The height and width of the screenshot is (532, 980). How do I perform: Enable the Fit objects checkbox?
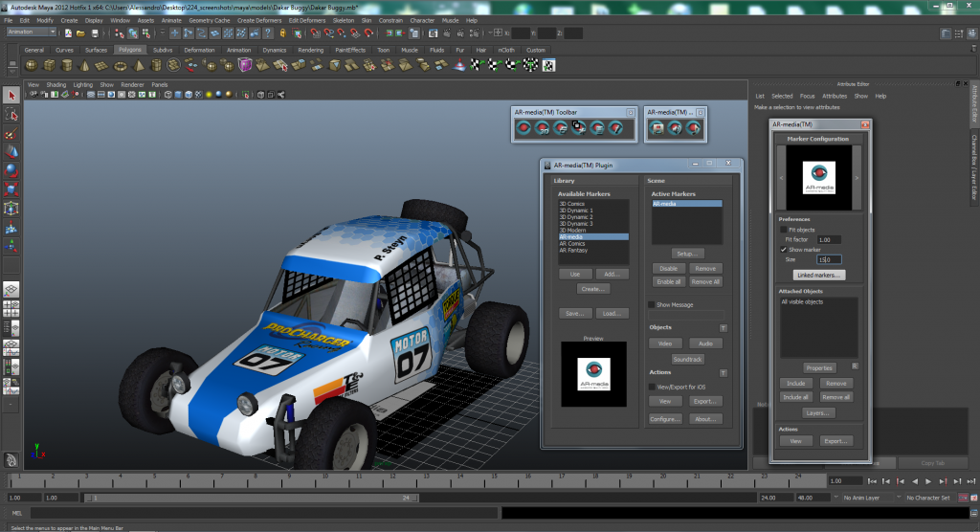(784, 230)
